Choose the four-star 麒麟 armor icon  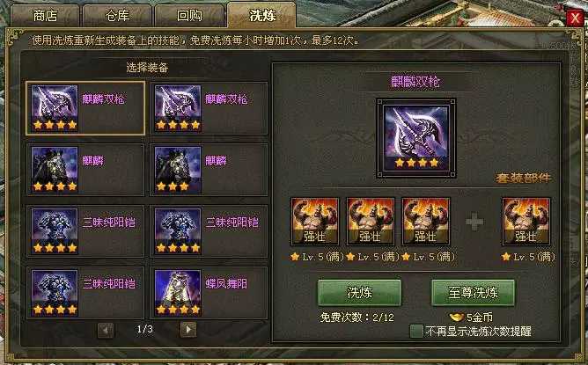click(x=55, y=170)
